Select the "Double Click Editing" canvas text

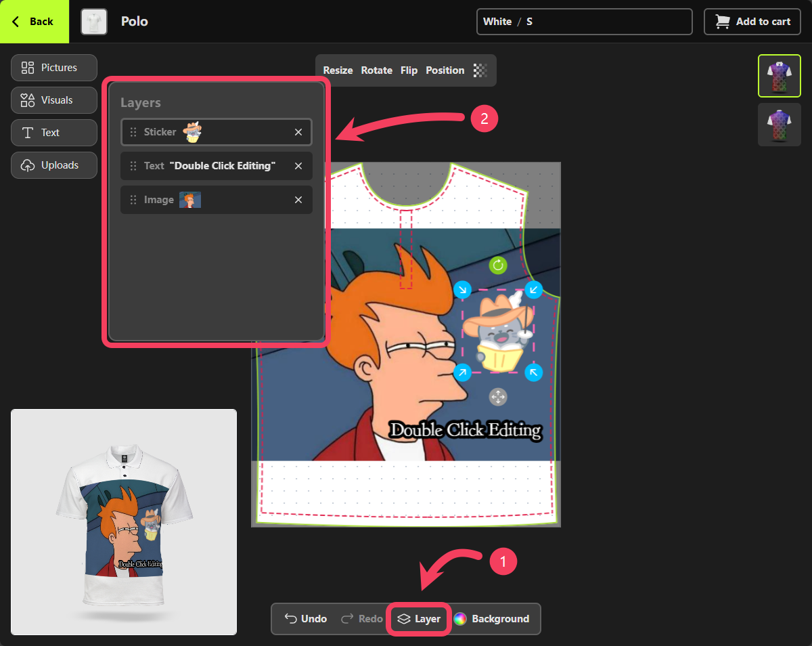click(x=466, y=431)
